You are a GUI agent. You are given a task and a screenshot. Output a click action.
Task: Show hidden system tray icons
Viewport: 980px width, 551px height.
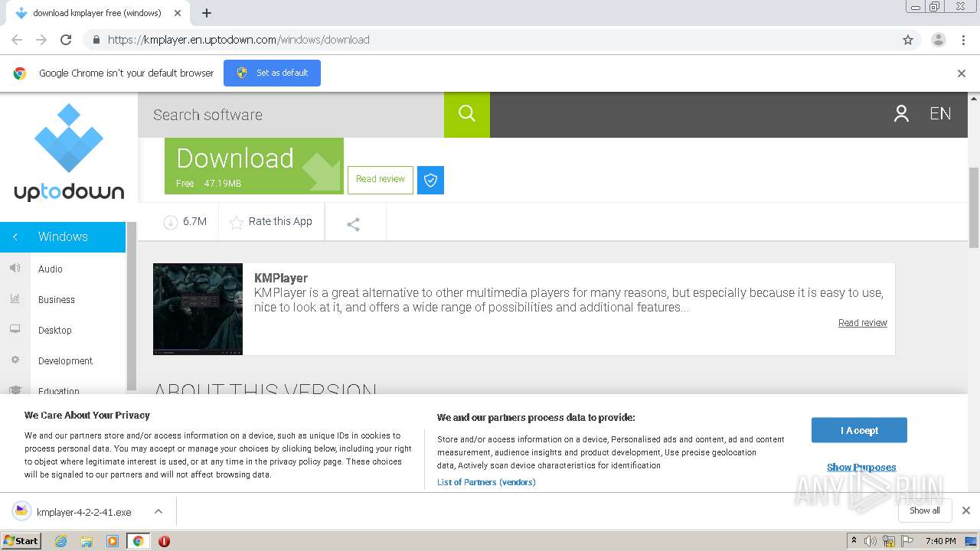click(x=854, y=541)
